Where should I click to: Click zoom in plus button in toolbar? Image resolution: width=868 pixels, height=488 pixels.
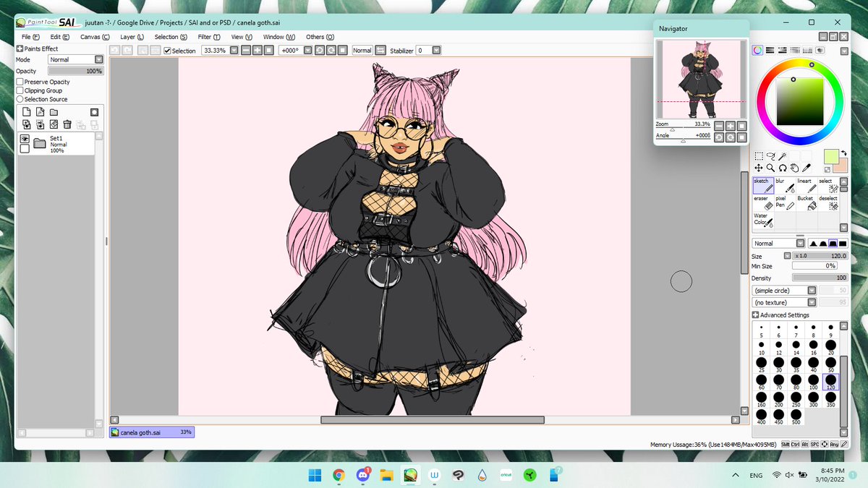click(257, 51)
